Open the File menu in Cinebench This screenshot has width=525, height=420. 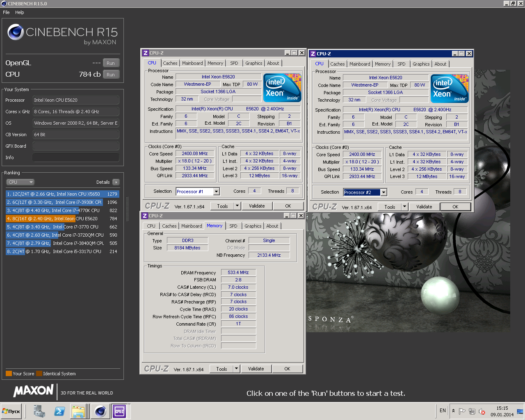[x=6, y=12]
